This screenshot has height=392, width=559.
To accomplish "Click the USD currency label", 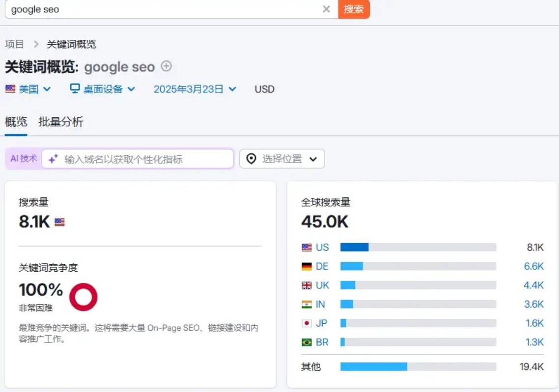I will pyautogui.click(x=265, y=89).
